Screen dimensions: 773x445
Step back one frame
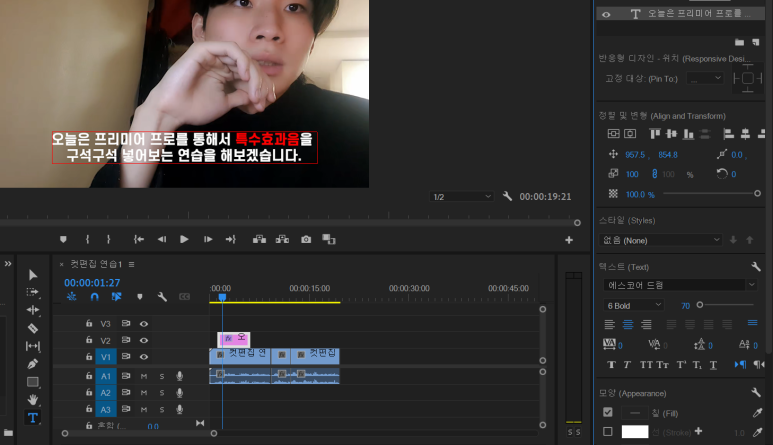pyautogui.click(x=162, y=240)
